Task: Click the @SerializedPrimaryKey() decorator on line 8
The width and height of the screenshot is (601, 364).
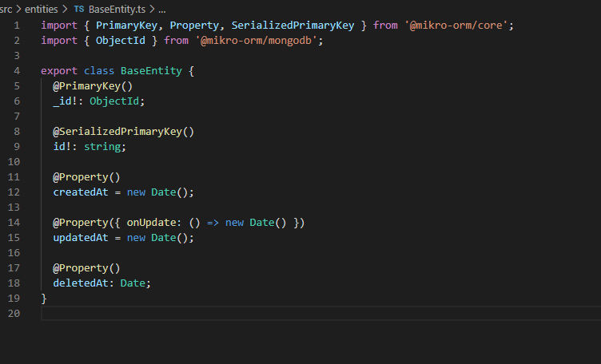Action: [x=123, y=132]
